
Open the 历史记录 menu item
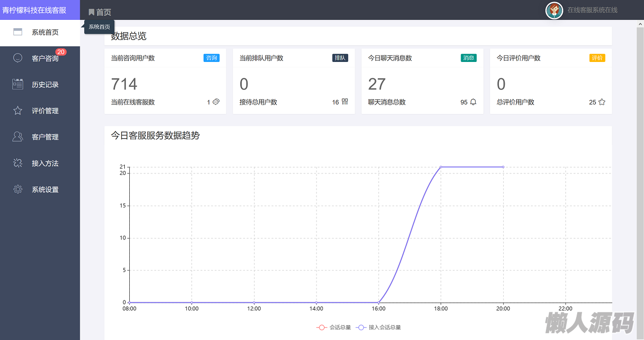pyautogui.click(x=45, y=85)
